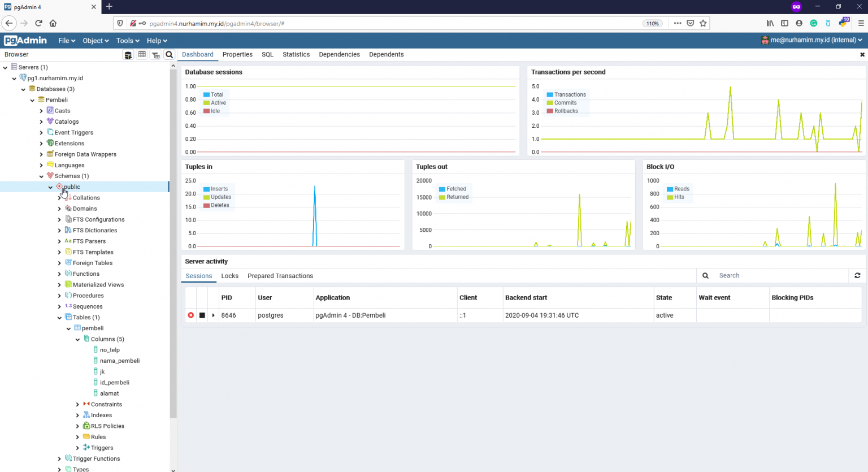Click Reads legend swatch in Block I/O

tap(670, 189)
